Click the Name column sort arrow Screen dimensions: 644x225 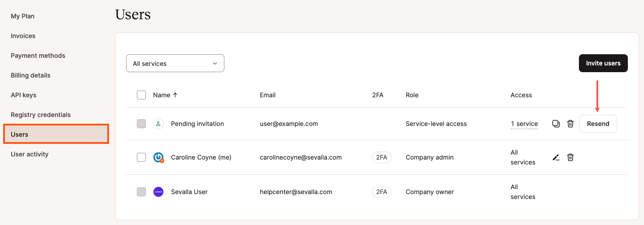pos(175,95)
